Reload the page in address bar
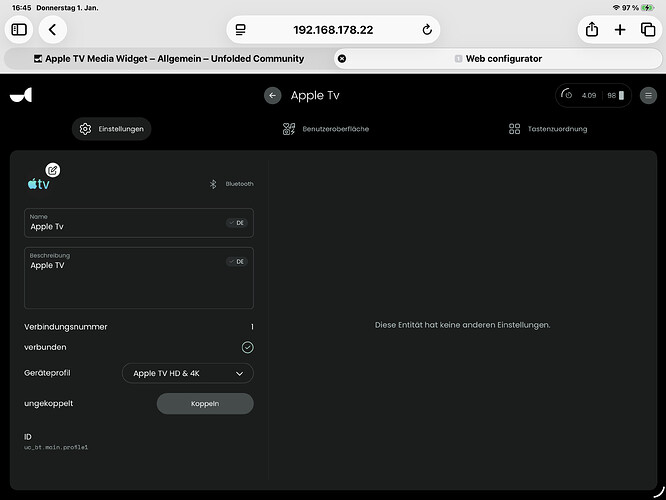This screenshot has height=500, width=666. (x=427, y=30)
